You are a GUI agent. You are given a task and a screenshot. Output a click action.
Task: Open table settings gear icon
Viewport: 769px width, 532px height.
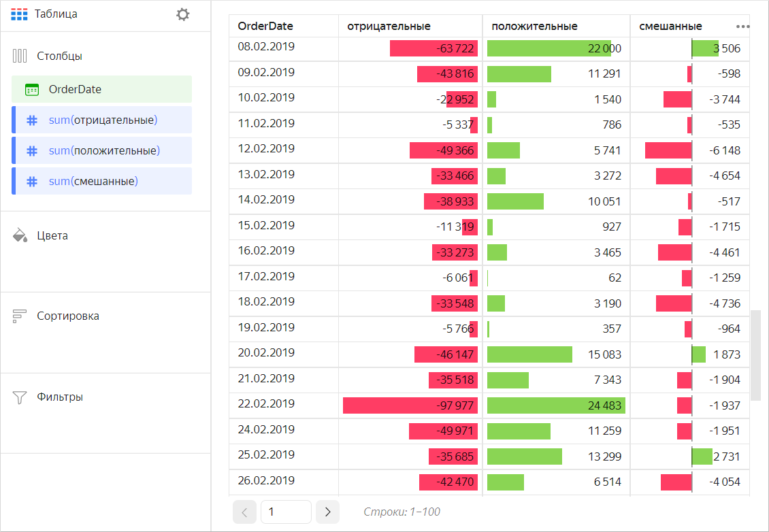[x=182, y=14]
